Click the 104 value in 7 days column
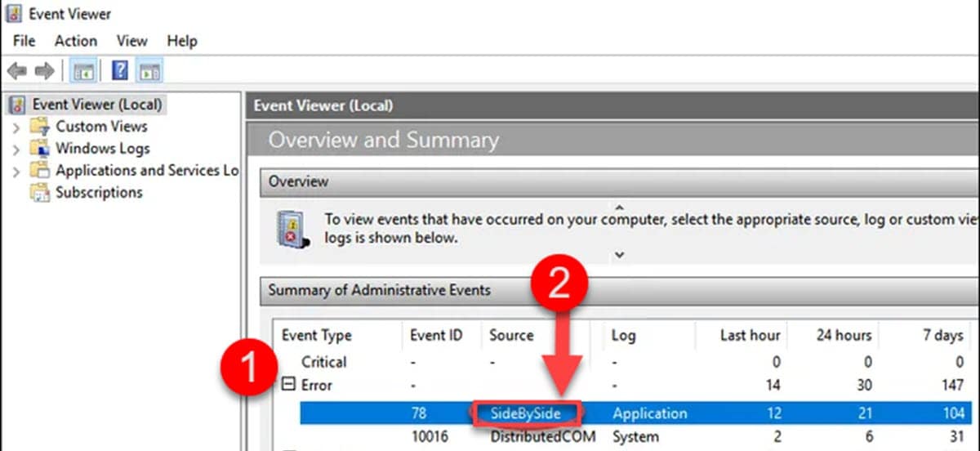 click(951, 413)
